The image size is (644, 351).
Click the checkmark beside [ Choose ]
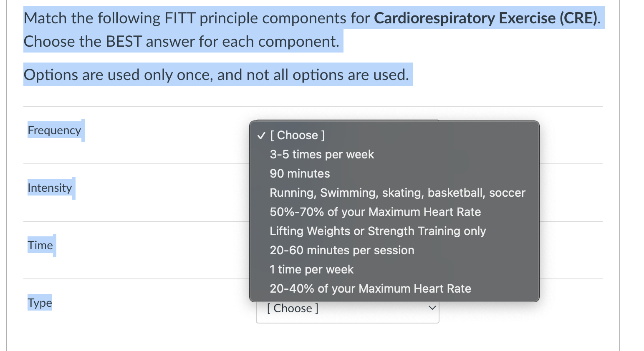point(262,135)
